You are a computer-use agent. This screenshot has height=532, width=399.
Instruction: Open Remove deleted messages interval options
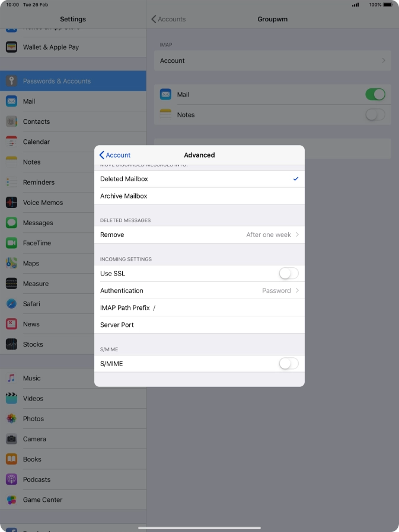click(199, 235)
